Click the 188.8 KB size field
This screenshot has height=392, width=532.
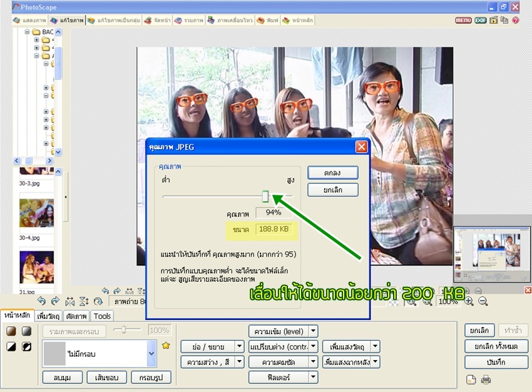(274, 229)
